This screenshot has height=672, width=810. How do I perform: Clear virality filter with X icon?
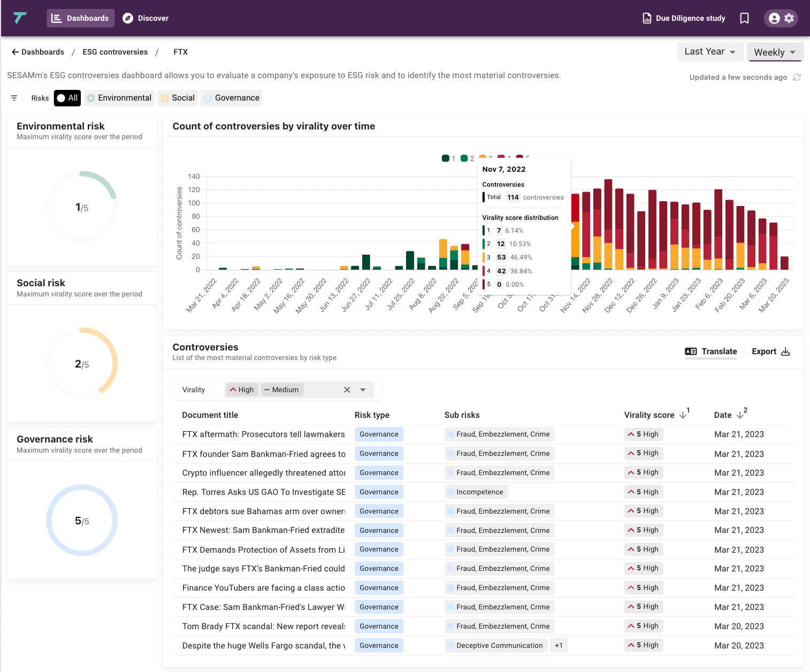click(x=347, y=390)
